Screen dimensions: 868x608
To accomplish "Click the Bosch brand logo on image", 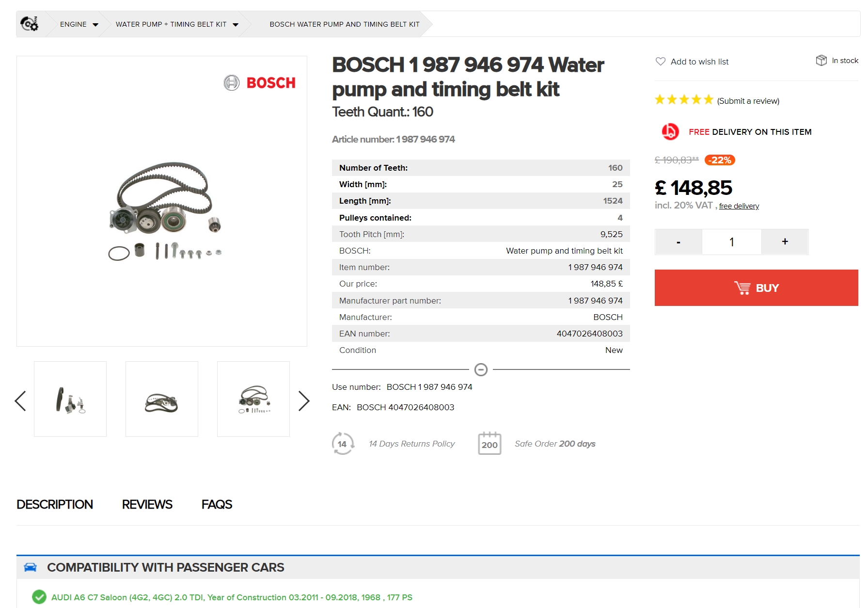I will point(259,83).
